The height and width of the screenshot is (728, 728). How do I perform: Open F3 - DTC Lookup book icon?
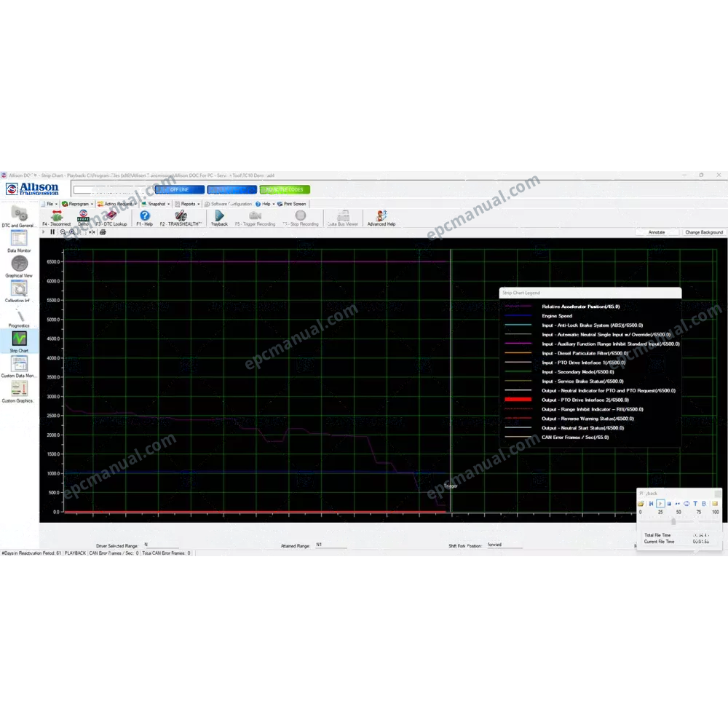coord(111,215)
